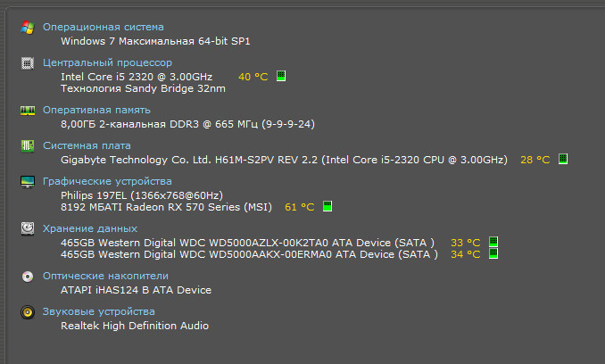Open the Звуковые устройства link
The height and width of the screenshot is (364, 605).
coord(99,311)
